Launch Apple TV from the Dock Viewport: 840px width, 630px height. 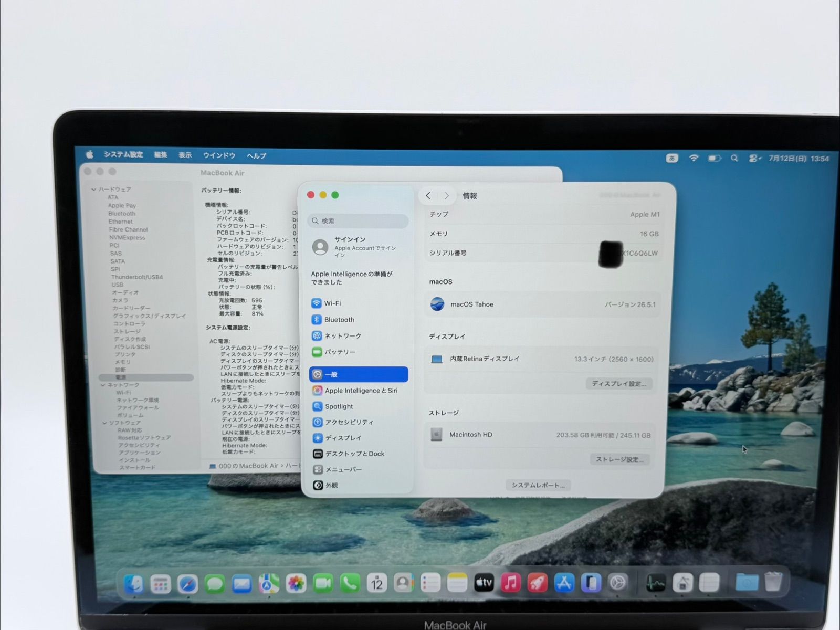coord(484,583)
